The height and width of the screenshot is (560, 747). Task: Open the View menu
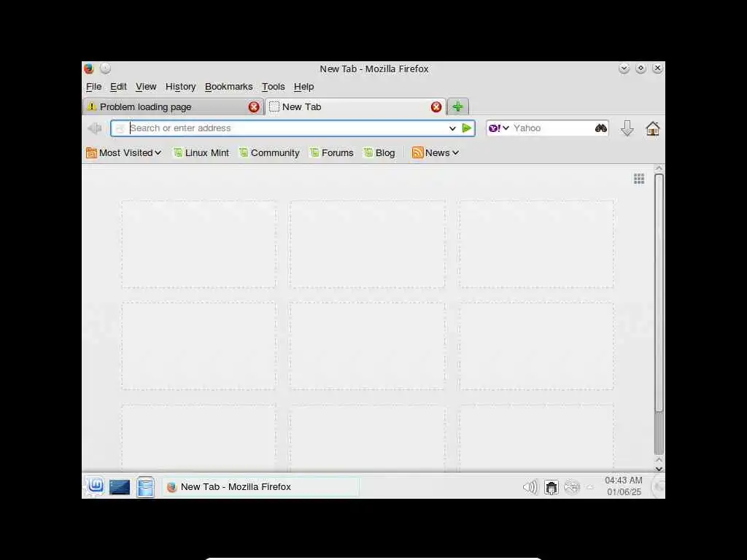[146, 87]
